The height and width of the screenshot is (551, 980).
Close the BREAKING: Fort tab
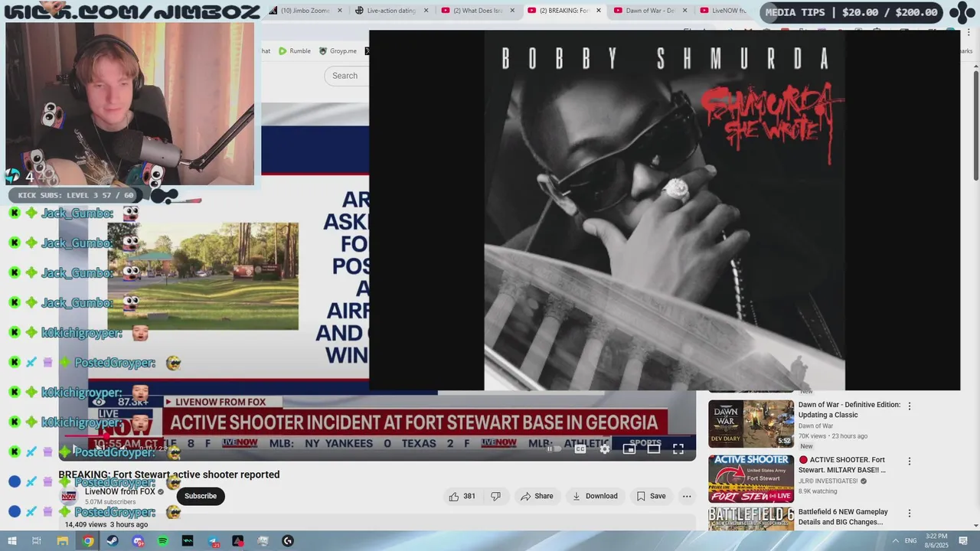click(598, 11)
